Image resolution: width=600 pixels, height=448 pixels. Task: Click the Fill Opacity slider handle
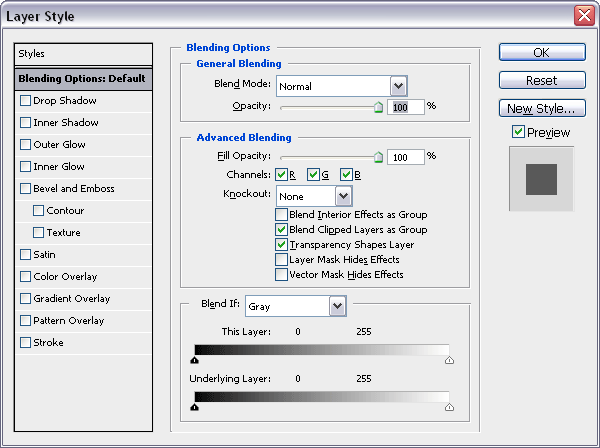pyautogui.click(x=378, y=157)
